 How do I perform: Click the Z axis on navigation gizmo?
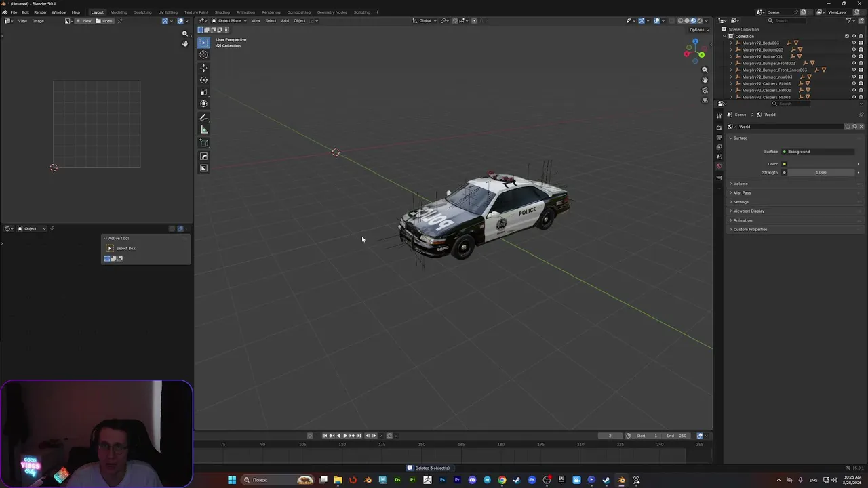tap(695, 41)
